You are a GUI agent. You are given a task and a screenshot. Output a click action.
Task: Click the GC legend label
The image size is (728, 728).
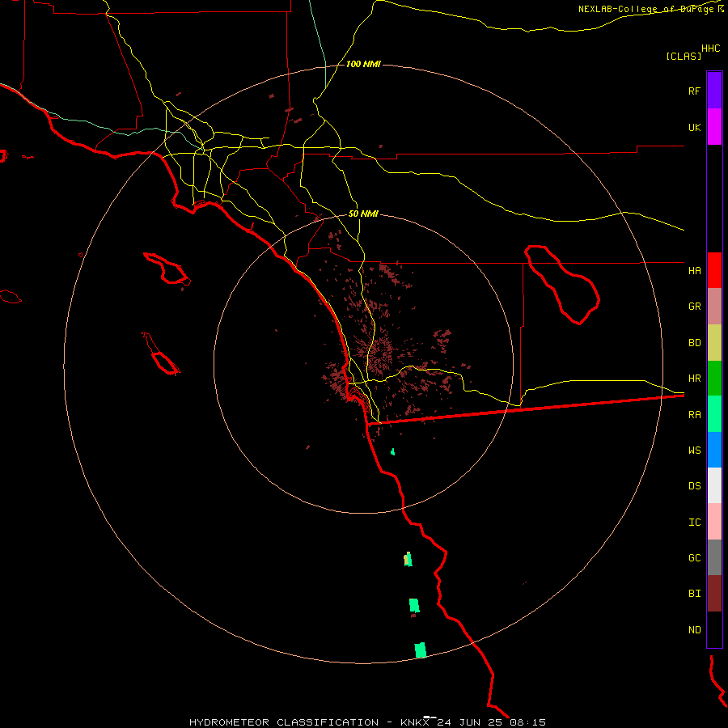pos(694,558)
